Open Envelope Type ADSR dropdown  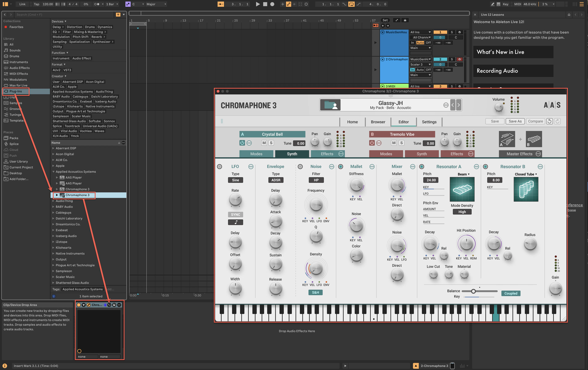pos(276,180)
